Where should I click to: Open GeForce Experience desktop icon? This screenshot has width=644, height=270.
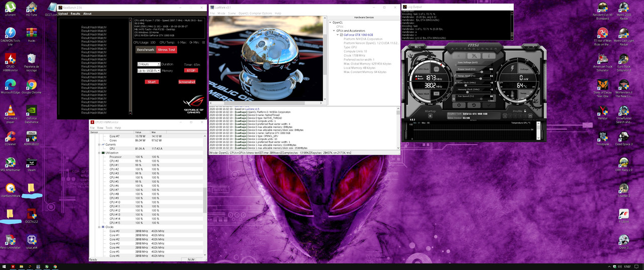coord(31,114)
